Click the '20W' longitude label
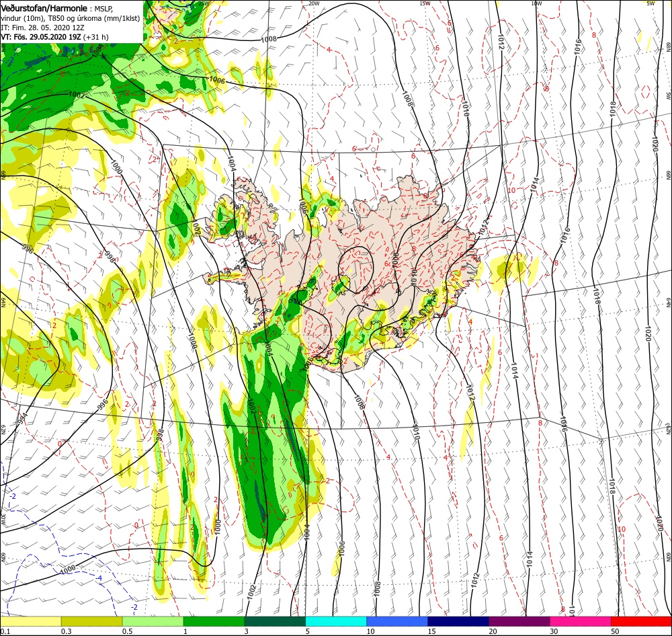672x636 pixels. [314, 3]
